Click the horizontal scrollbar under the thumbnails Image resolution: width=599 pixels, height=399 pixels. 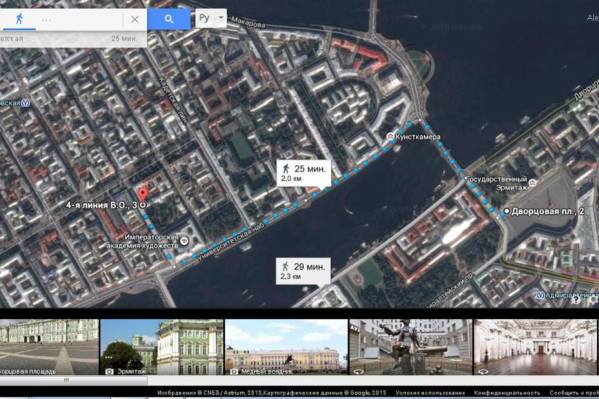(x=73, y=380)
